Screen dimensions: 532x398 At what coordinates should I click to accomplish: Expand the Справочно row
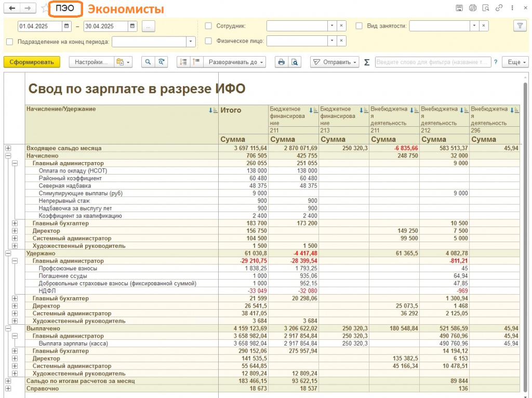point(8,389)
